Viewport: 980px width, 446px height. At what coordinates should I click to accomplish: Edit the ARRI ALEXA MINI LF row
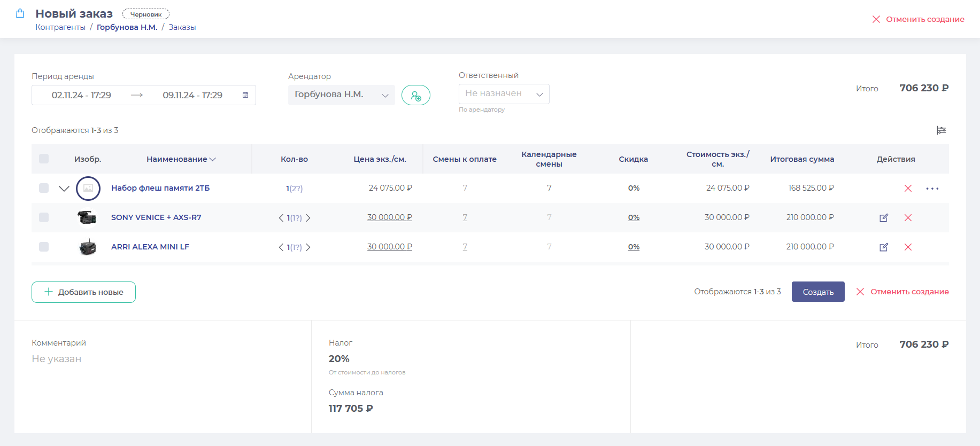[x=883, y=247]
